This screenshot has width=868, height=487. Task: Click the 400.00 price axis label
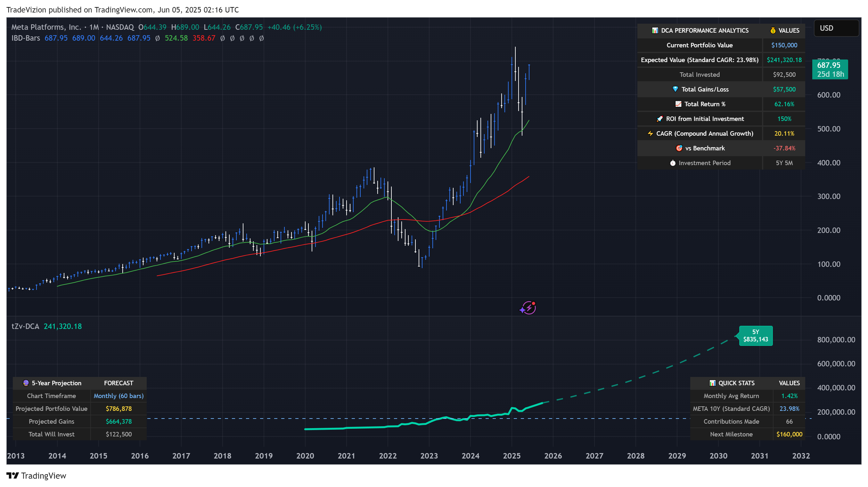click(829, 163)
